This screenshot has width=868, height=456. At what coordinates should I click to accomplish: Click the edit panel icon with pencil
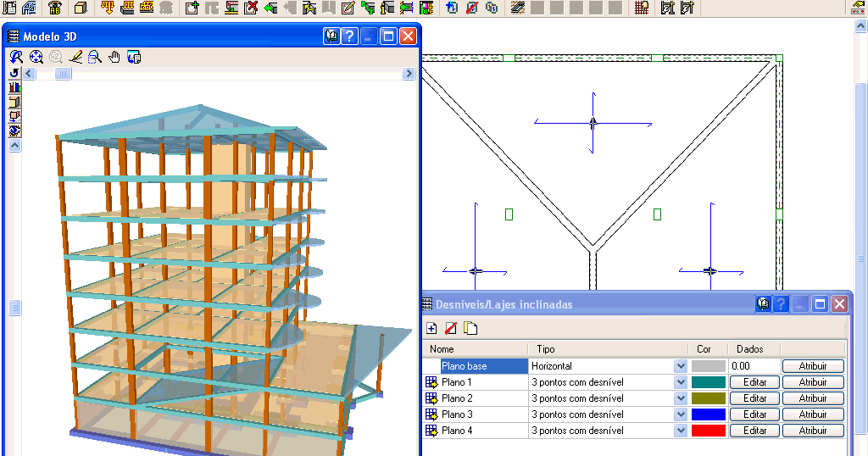point(348,7)
